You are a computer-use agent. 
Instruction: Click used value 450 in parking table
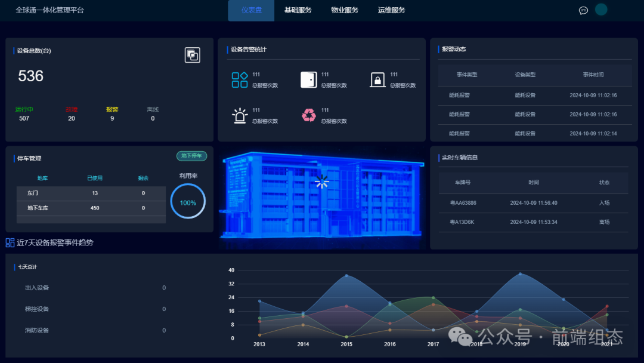point(95,208)
